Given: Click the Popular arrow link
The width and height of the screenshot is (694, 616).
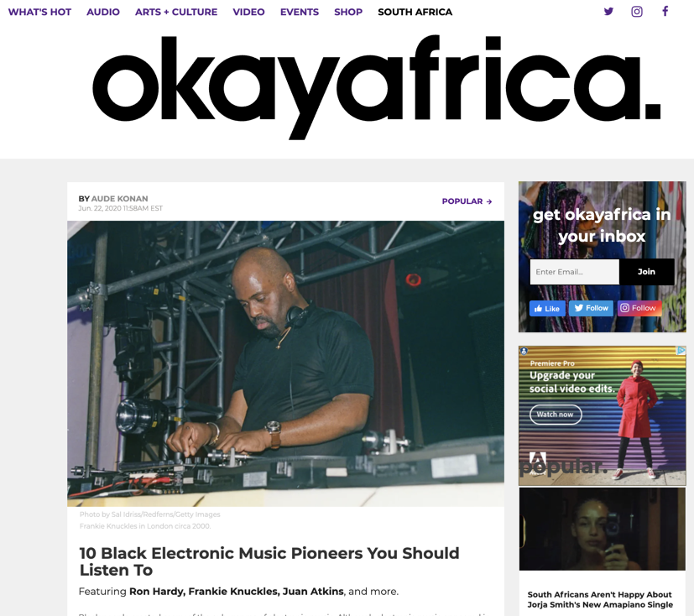Looking at the screenshot, I should pyautogui.click(x=467, y=201).
